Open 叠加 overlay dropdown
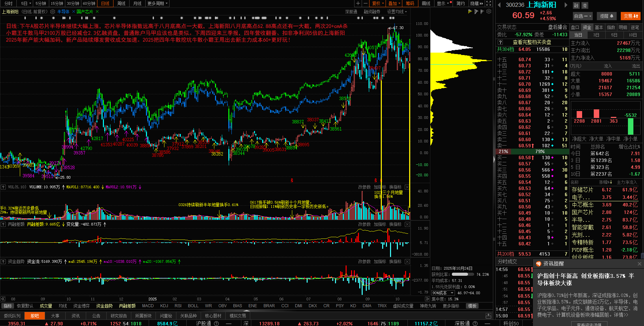This screenshot has width=644, height=326. [394, 3]
